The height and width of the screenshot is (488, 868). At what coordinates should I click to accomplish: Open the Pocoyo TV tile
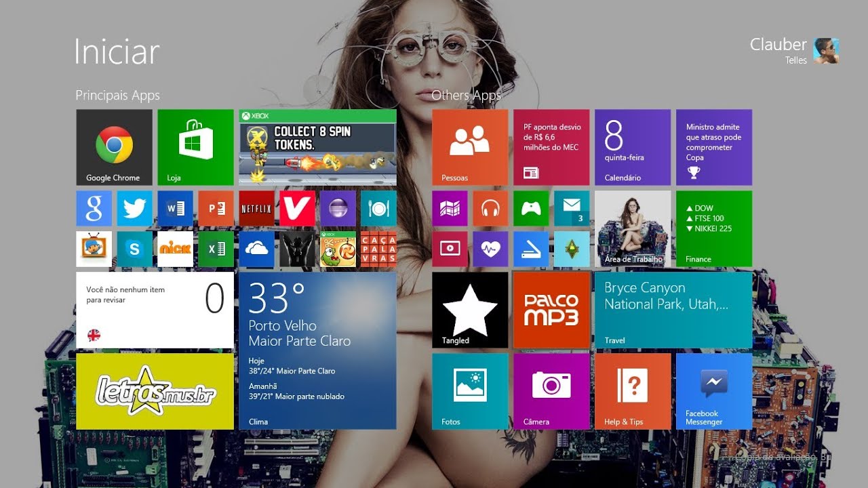(x=94, y=249)
